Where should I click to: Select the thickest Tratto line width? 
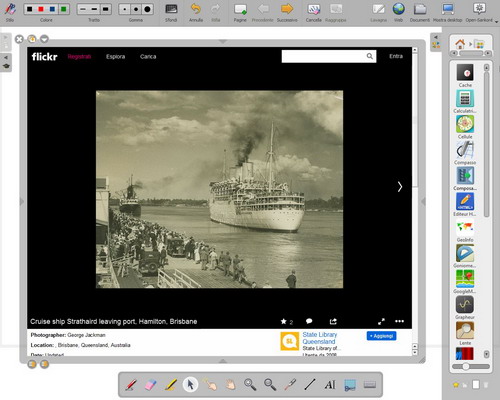(x=105, y=9)
